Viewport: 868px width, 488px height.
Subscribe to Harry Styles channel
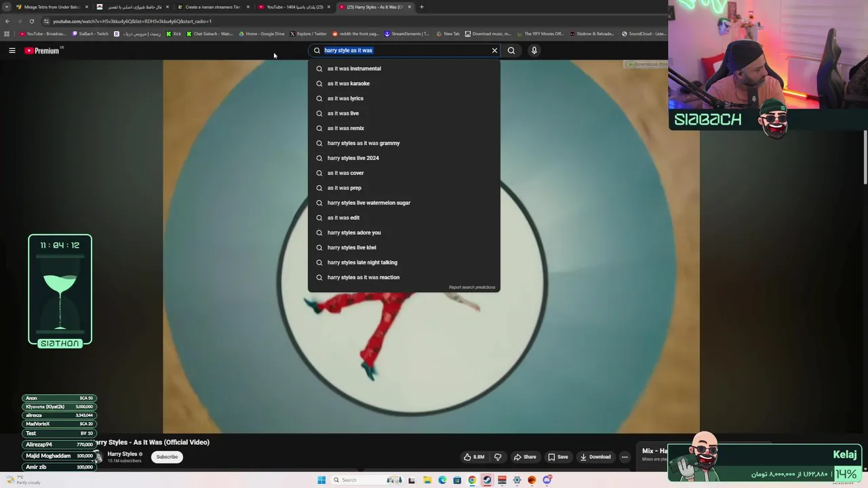167,457
